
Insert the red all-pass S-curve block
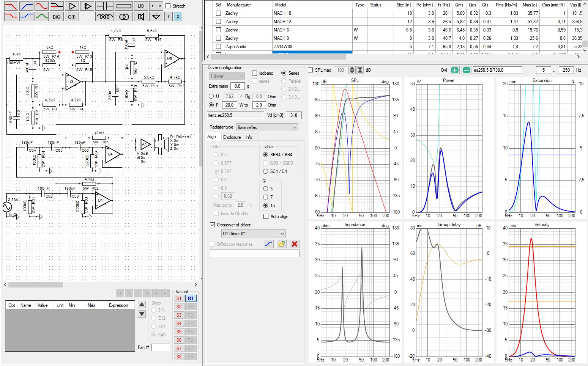coord(41,6)
